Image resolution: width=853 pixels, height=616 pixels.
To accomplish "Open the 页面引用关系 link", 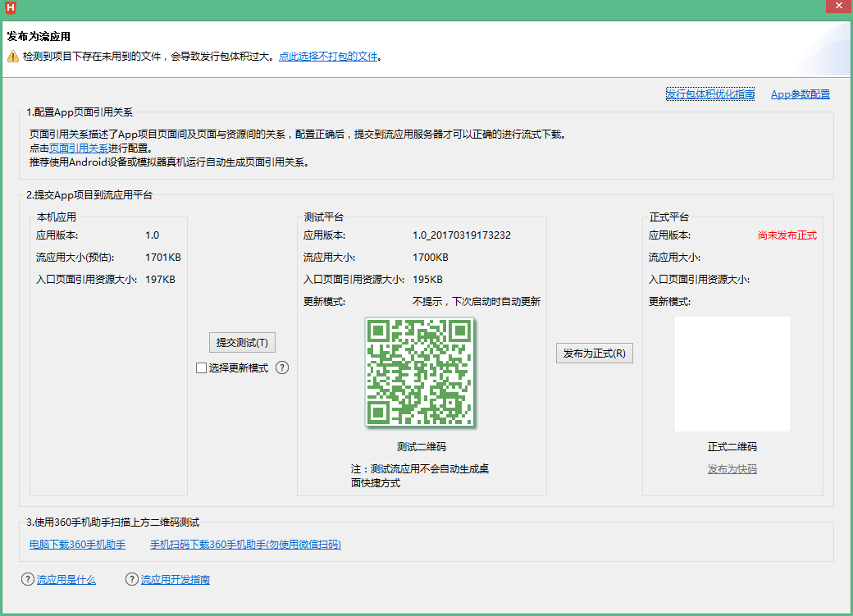I will click(79, 148).
